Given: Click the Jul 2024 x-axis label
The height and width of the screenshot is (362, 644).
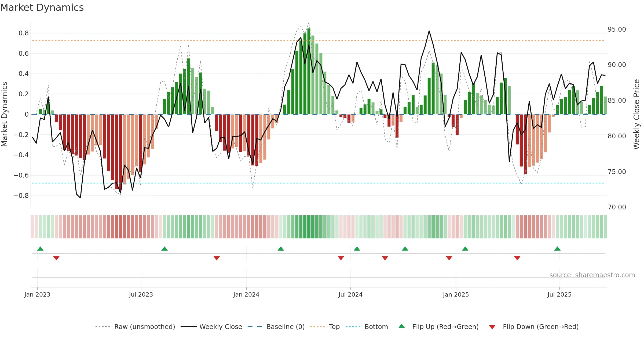Looking at the screenshot, I should 350,294.
